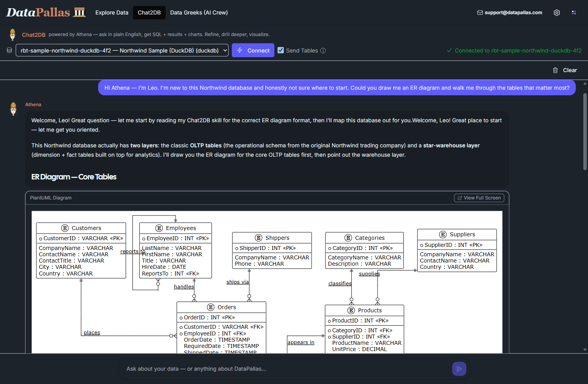Click the "reports to" relationship label
This screenshot has height=384, width=588.
(x=133, y=252)
